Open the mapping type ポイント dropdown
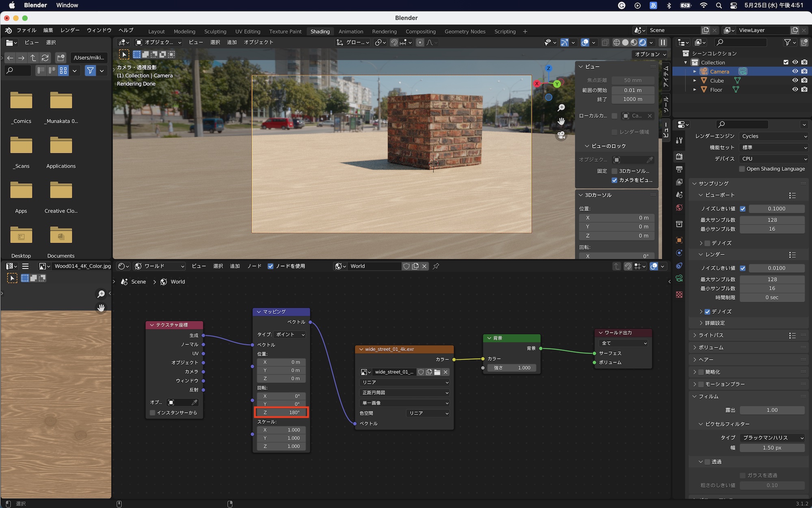Screen dimensions: 812x508 (x=289, y=334)
